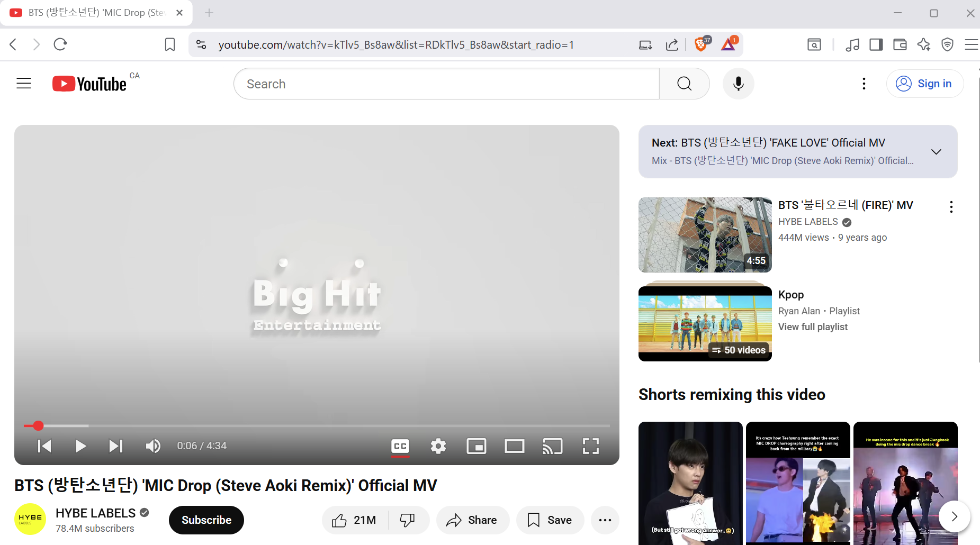Open YouTube settings three-dot menu
The image size is (980, 545).
tap(864, 84)
